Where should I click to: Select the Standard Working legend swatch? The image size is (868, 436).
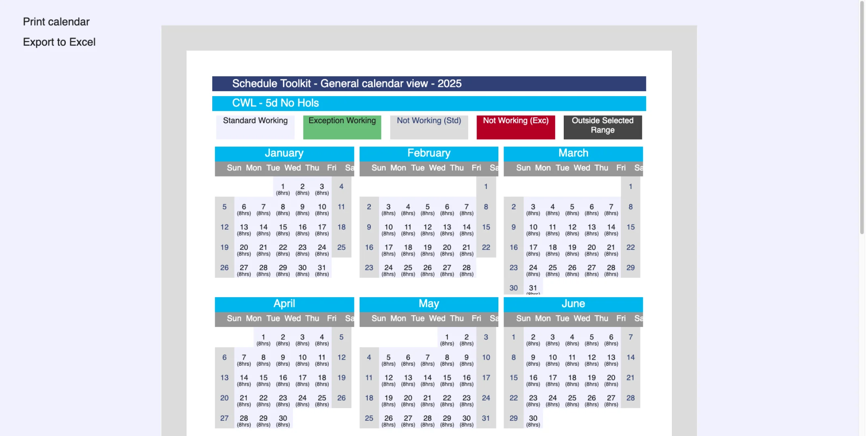pyautogui.click(x=255, y=127)
